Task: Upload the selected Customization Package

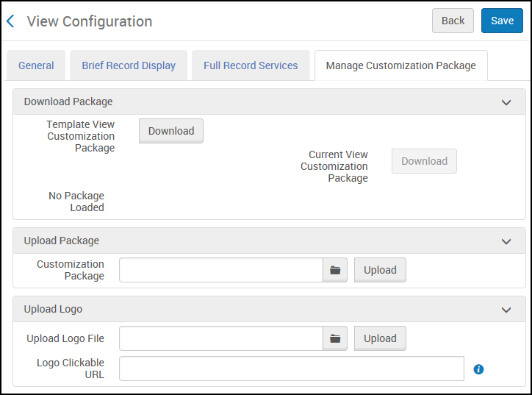Action: click(380, 270)
